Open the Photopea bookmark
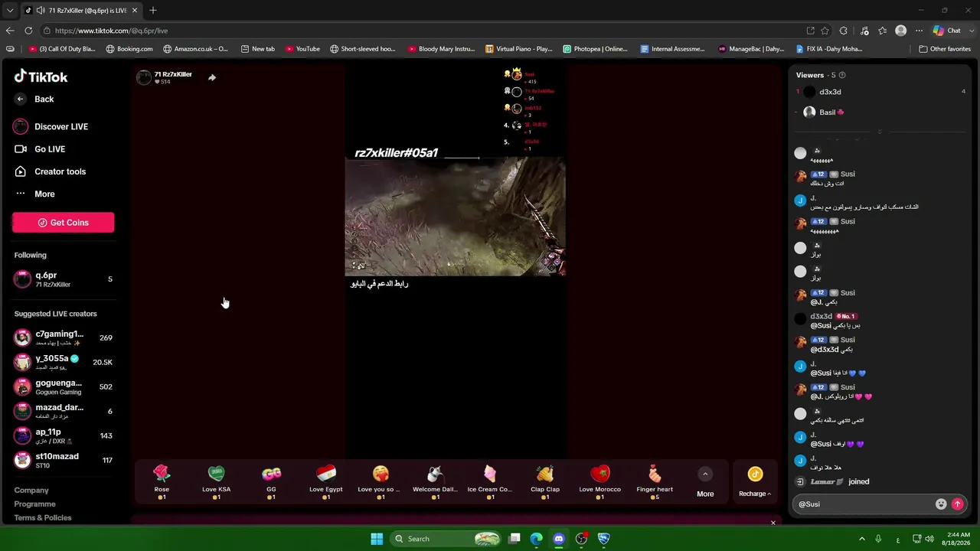Viewport: 980px width, 551px height. pos(595,49)
